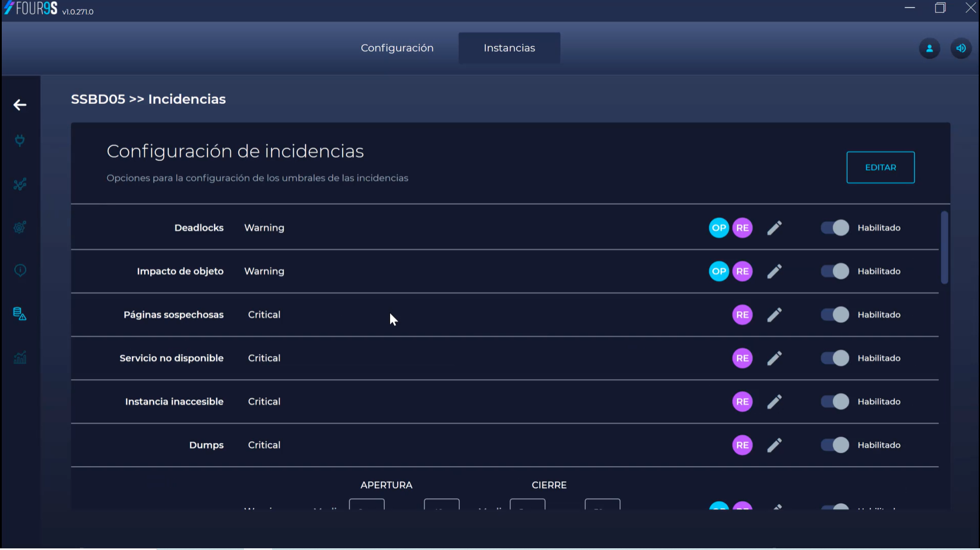Click the EDITAR button
Image resolution: width=980 pixels, height=550 pixels.
(x=880, y=167)
